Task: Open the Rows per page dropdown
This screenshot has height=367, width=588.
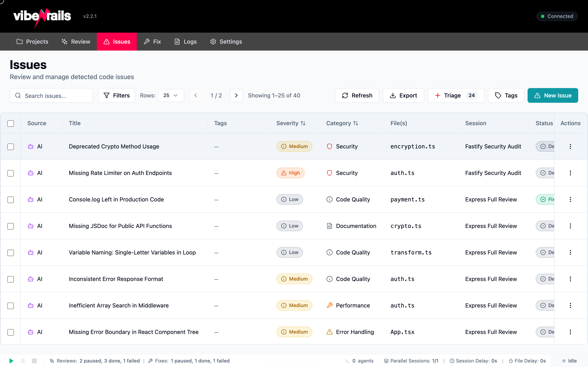Action: click(171, 95)
